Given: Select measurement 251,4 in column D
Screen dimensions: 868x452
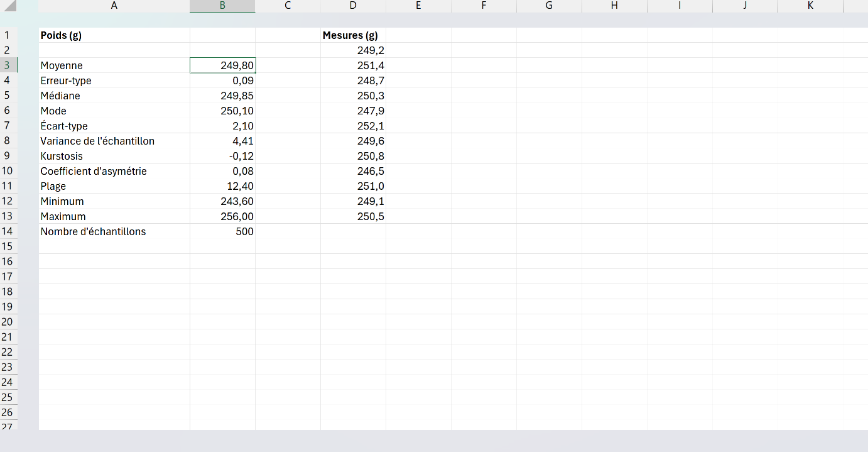Looking at the screenshot, I should click(x=353, y=65).
